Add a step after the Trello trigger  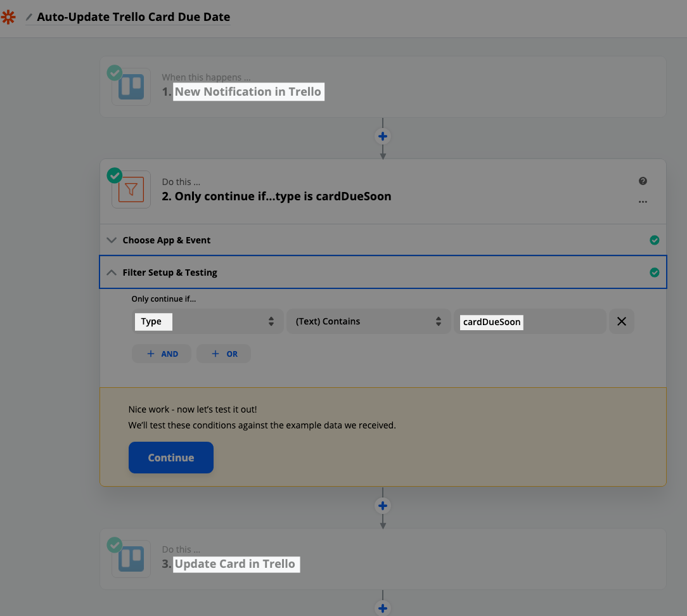point(383,136)
